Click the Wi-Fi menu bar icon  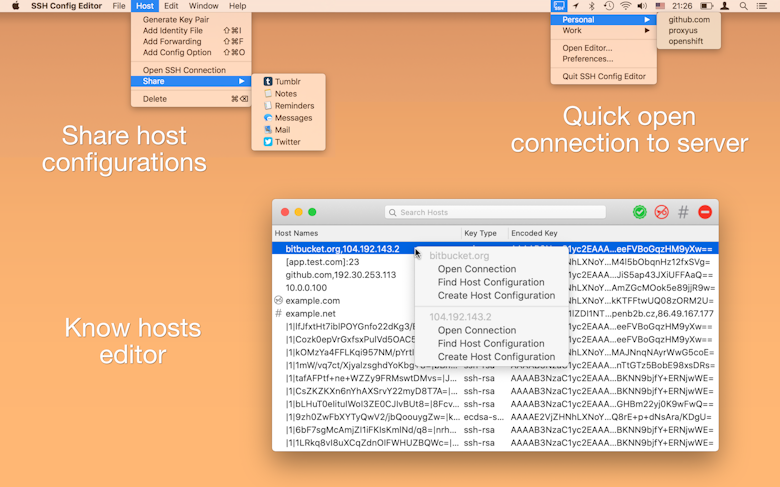[x=625, y=6]
